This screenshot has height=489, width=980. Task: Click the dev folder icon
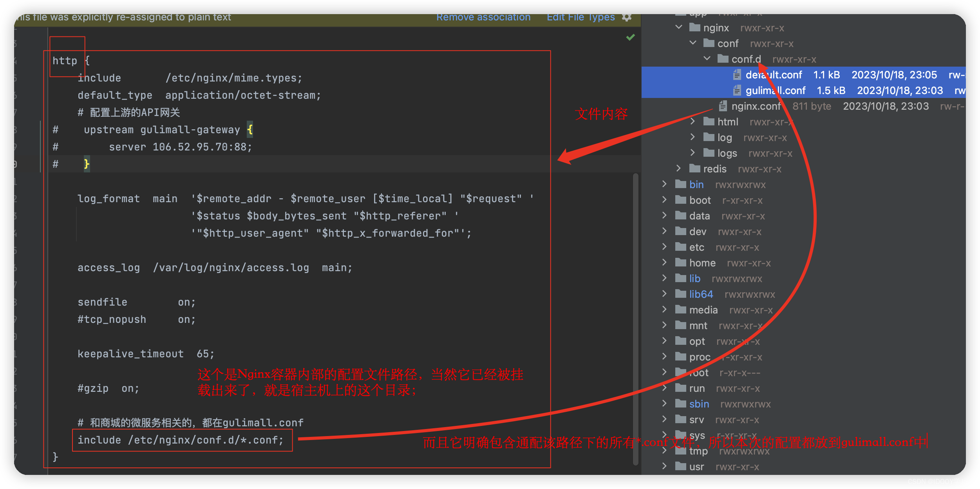681,231
